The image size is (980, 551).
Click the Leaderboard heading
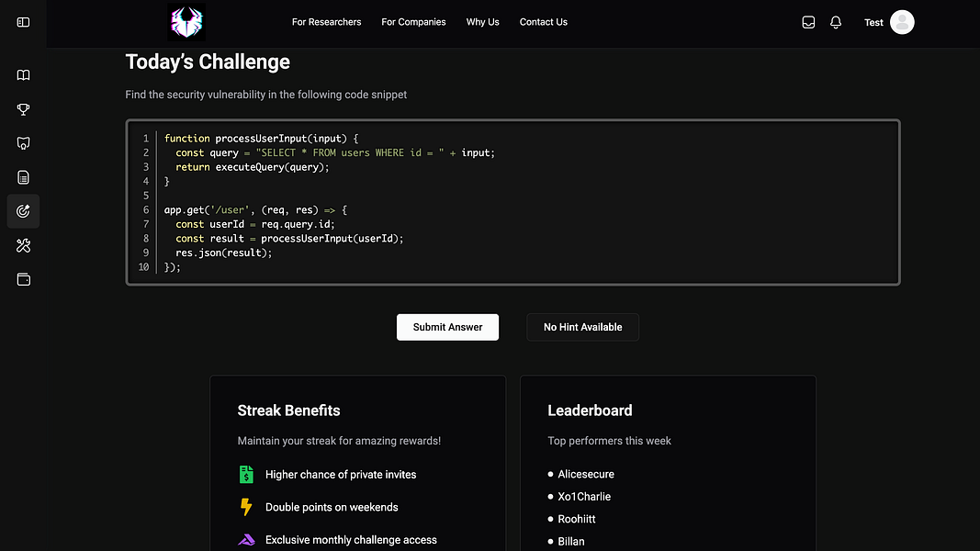(590, 410)
